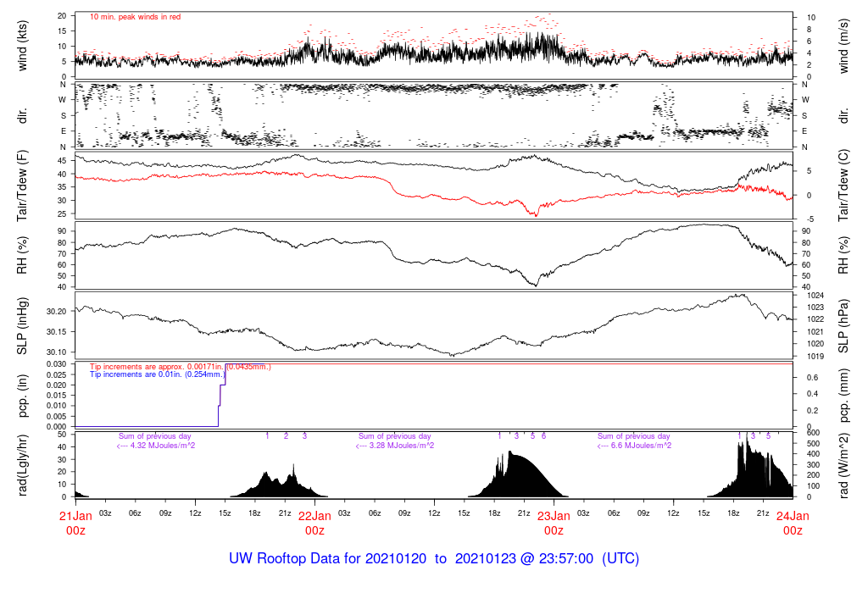868x593 pixels.
Task: Select the '21Jan' date label
Action: tap(75, 516)
